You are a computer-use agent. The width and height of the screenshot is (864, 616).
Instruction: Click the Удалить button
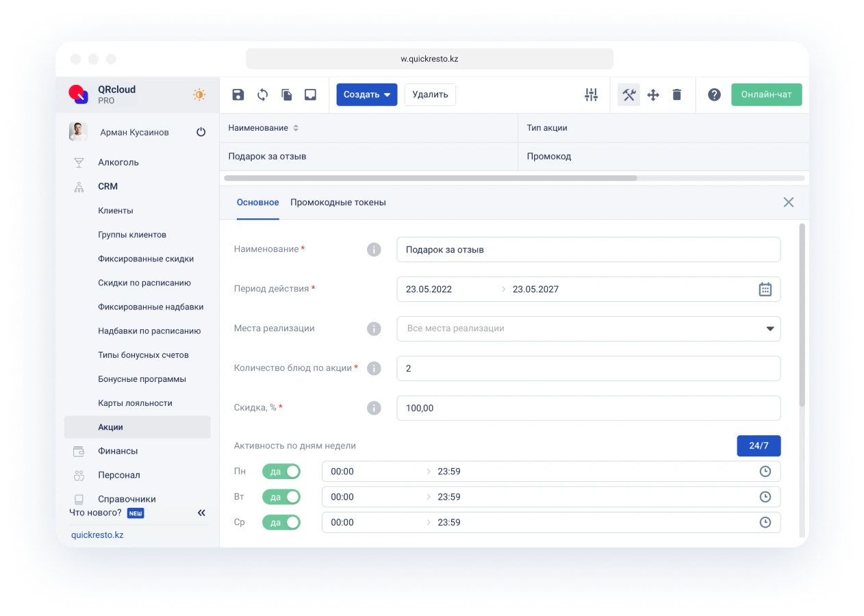(430, 94)
